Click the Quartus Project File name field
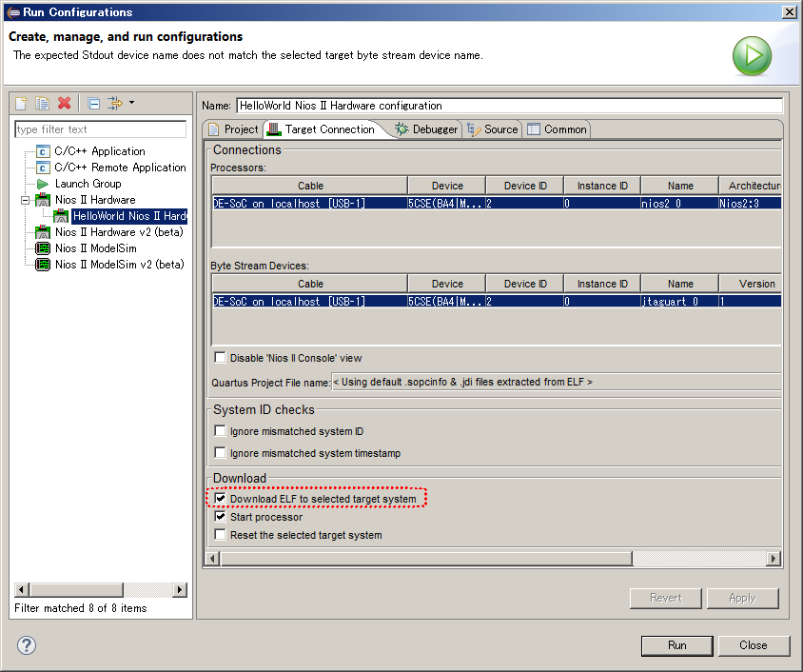 [x=557, y=382]
